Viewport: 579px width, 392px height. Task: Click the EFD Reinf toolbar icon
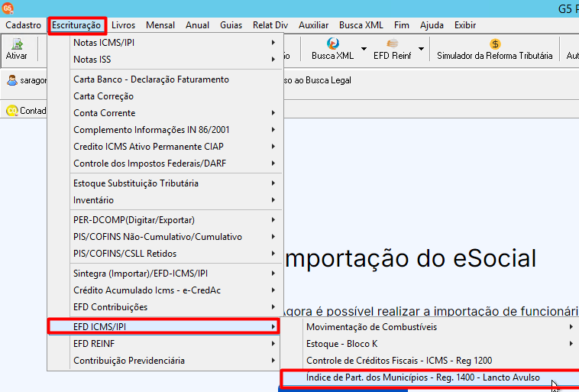tap(392, 49)
